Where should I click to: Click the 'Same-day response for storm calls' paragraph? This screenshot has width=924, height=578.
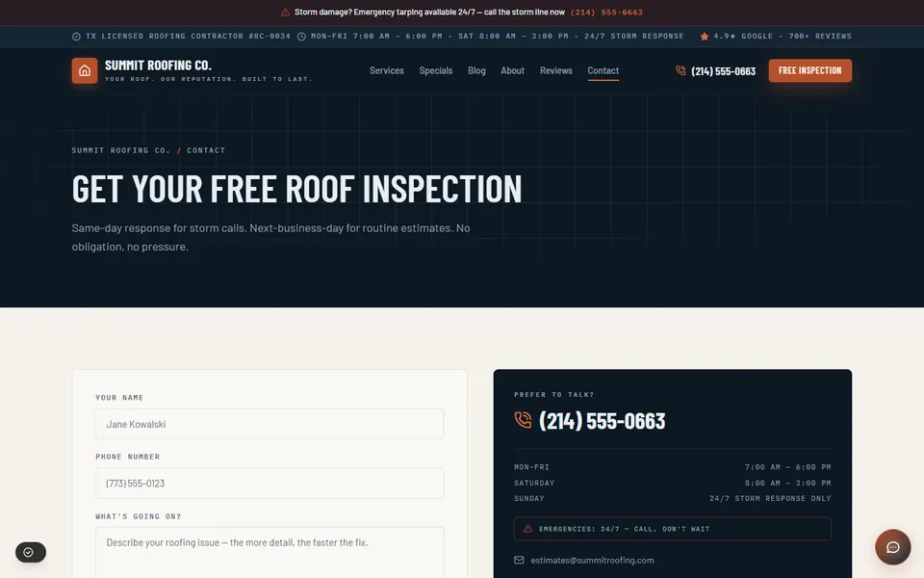[x=270, y=237]
